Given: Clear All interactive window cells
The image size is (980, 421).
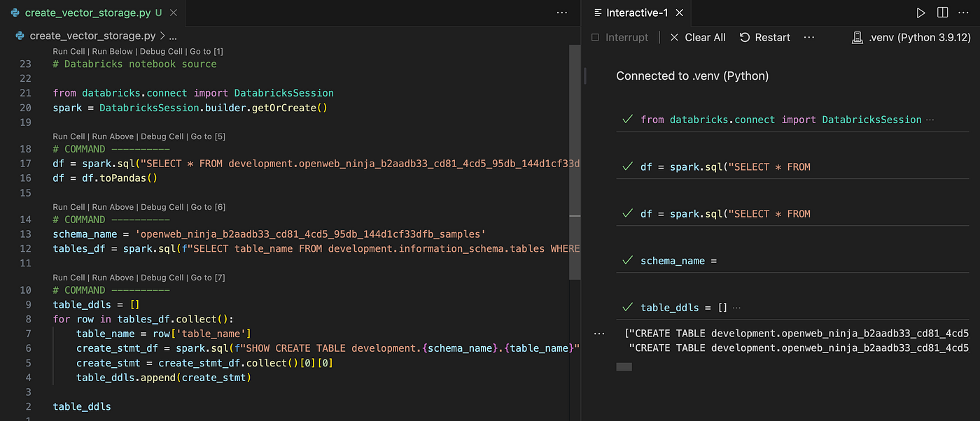Looking at the screenshot, I should tap(697, 37).
